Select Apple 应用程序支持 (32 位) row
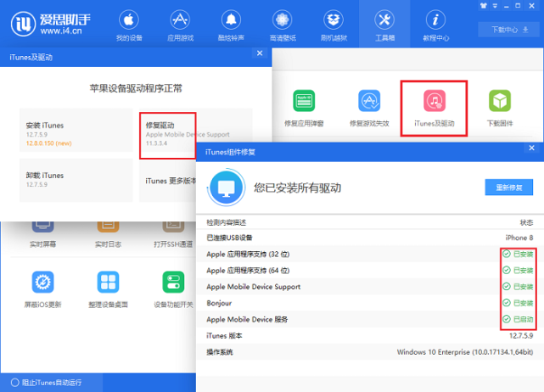This screenshot has width=544, height=392. (x=370, y=254)
